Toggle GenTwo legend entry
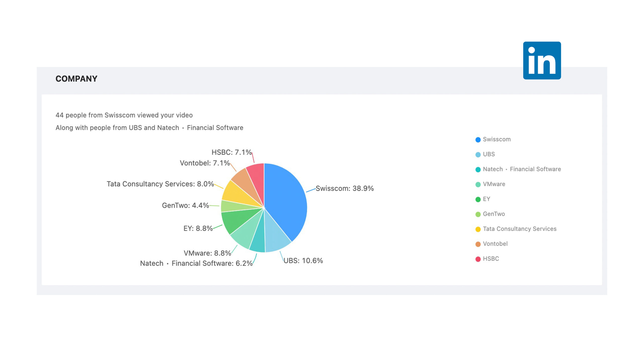Screen dimensions: 644x362 tap(490, 214)
